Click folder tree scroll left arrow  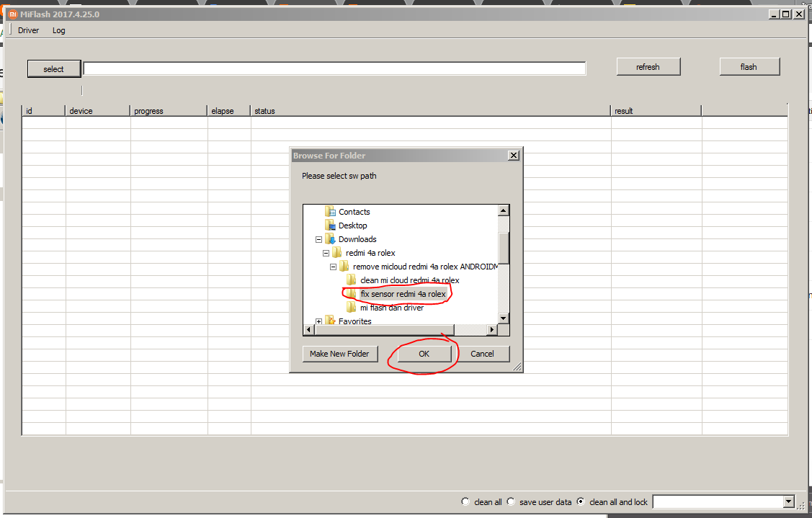tap(308, 329)
